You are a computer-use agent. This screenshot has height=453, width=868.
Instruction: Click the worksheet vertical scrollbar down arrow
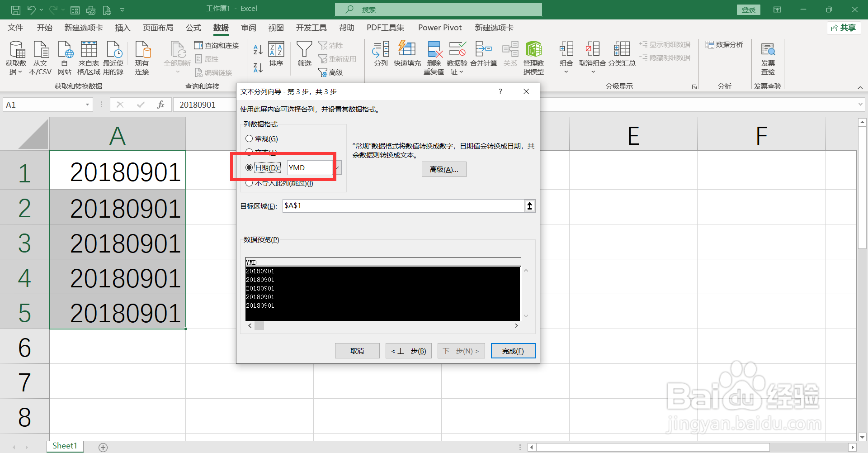coord(862,437)
